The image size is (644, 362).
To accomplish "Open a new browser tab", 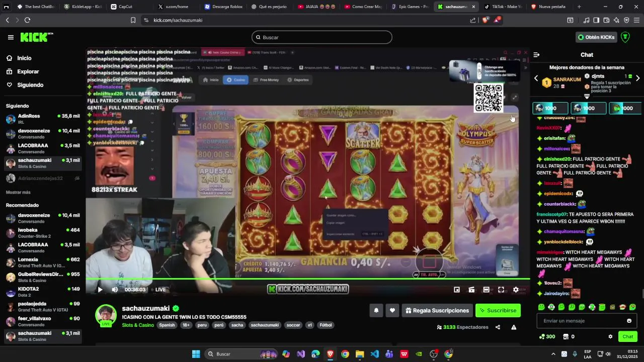I will click(x=579, y=7).
